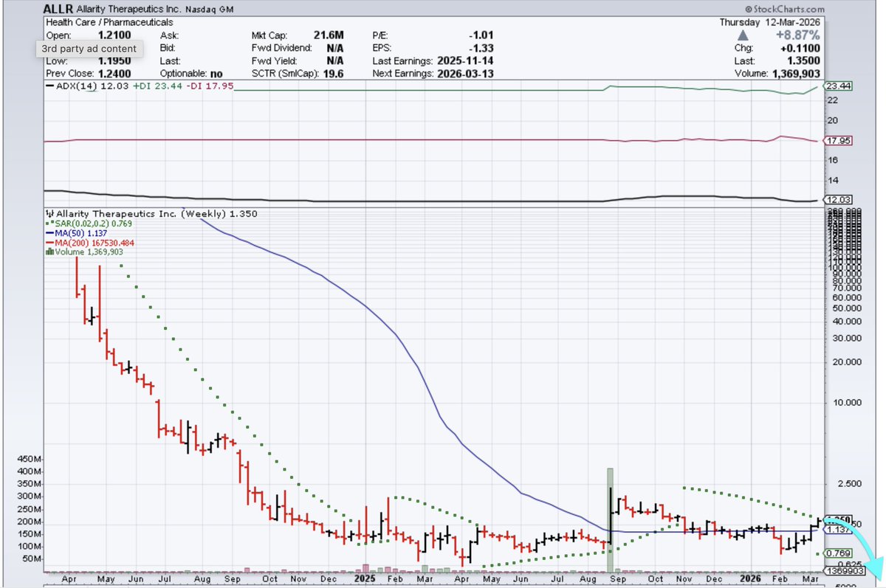Click the Low price value 1.1950

(113, 62)
